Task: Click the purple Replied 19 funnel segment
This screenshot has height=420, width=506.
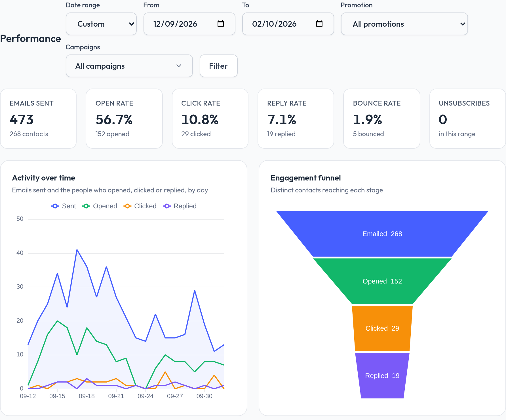Action: [382, 376]
